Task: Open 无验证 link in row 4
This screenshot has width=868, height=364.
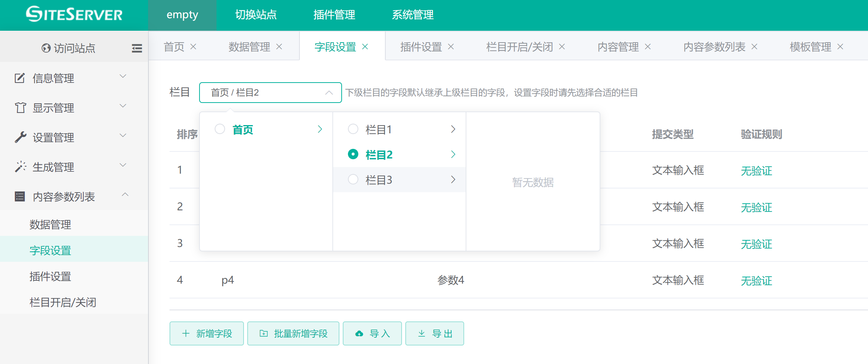Action: [x=756, y=281]
